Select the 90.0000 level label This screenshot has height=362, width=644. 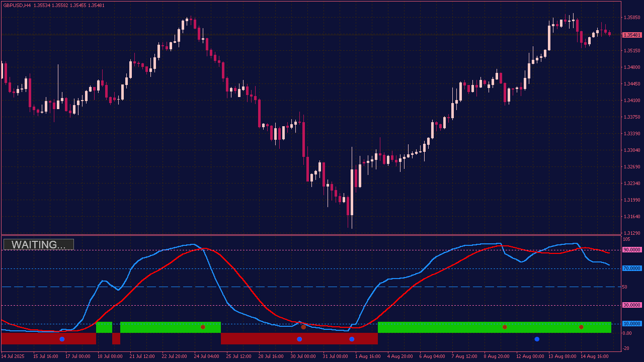[x=632, y=250]
